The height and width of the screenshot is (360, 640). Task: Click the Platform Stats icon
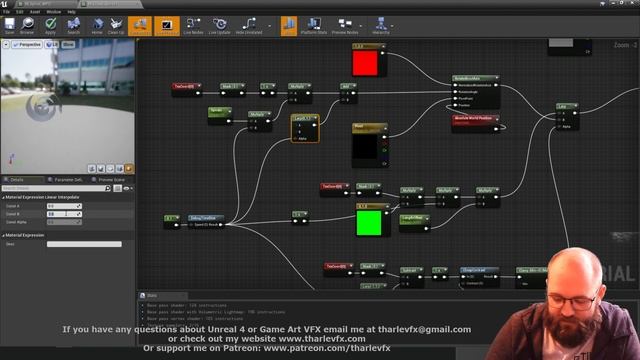(313, 26)
